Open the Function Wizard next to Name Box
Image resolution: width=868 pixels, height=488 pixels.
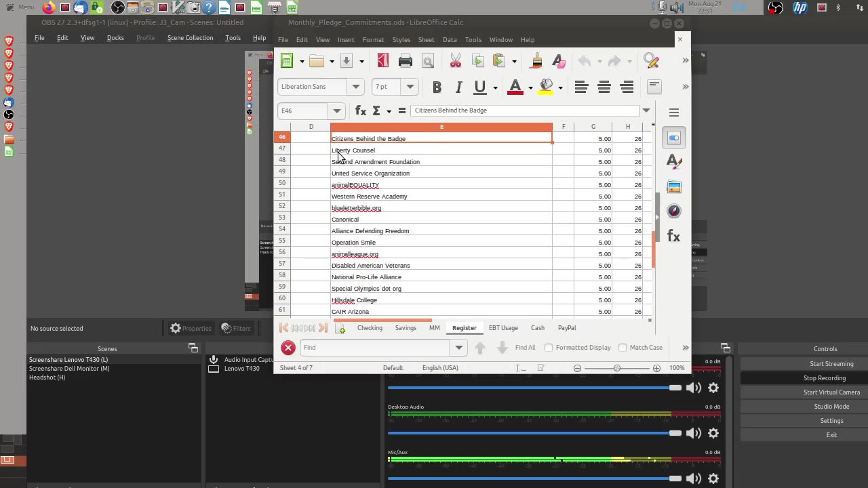(361, 110)
